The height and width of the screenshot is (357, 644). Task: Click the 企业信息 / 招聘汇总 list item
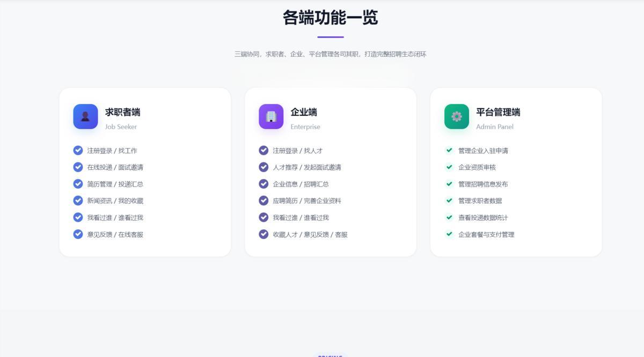tap(301, 184)
